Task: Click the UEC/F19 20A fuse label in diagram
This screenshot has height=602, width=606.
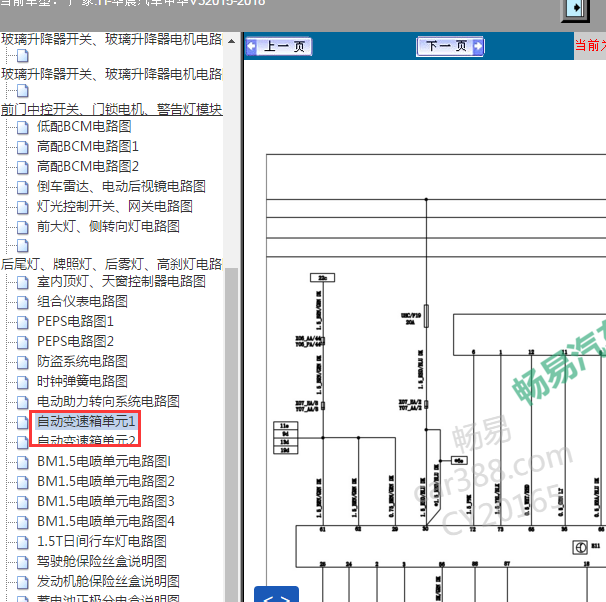Action: (x=411, y=319)
